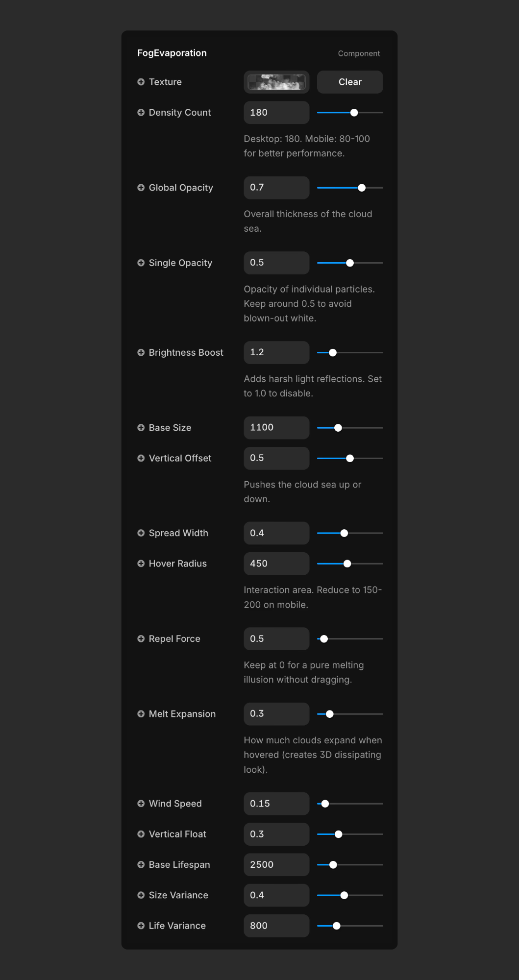Viewport: 519px width, 980px height.
Task: Click the plus icon beside Global Opacity
Action: [x=141, y=188]
